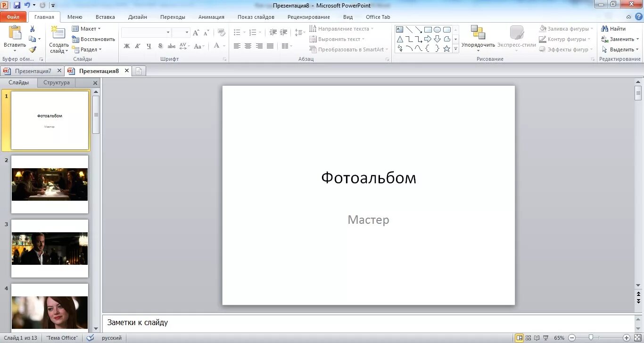
Task: Click the Paste clipboard icon
Action: pyautogui.click(x=15, y=33)
